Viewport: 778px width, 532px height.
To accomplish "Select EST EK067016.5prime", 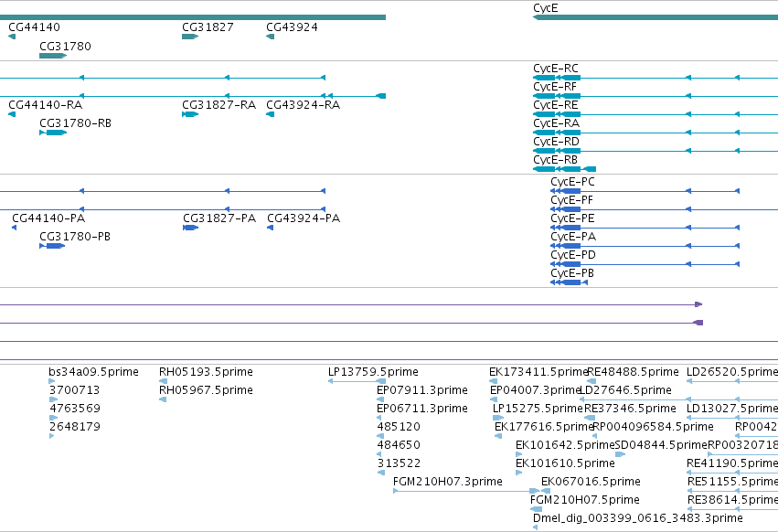I will point(591,482).
